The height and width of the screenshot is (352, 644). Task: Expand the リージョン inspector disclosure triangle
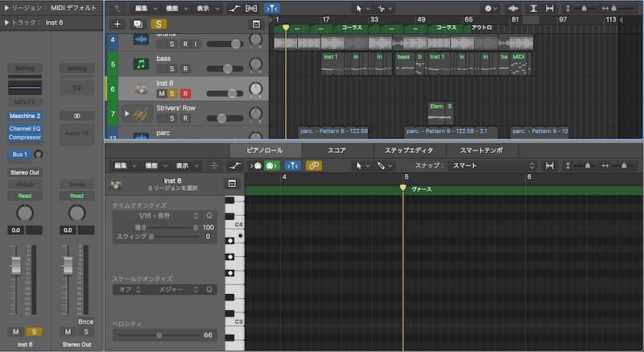(x=6, y=8)
